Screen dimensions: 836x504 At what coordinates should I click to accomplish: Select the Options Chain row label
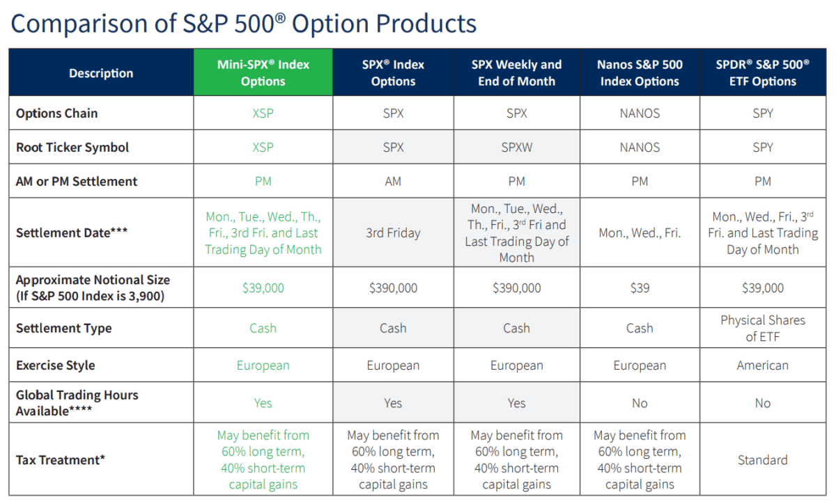[x=57, y=113]
